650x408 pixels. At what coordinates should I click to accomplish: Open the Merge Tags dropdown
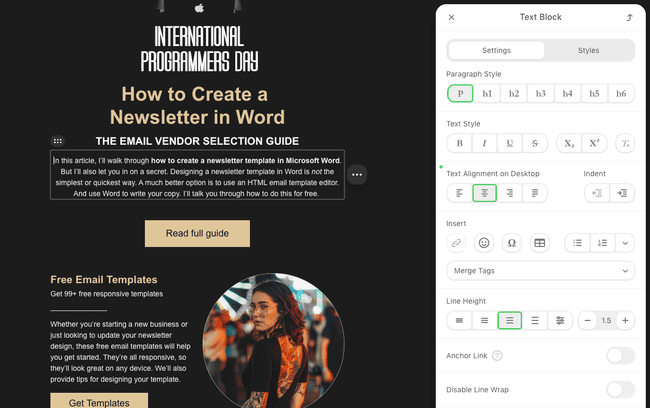540,270
